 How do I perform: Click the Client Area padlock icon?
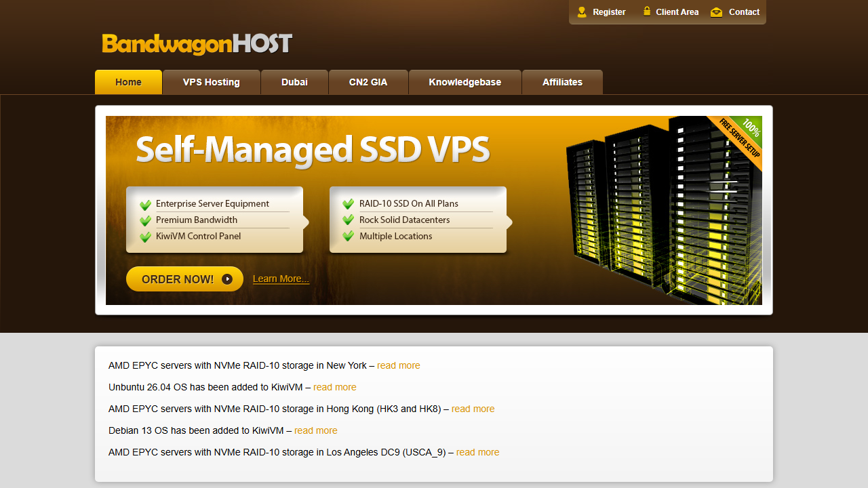pyautogui.click(x=647, y=11)
